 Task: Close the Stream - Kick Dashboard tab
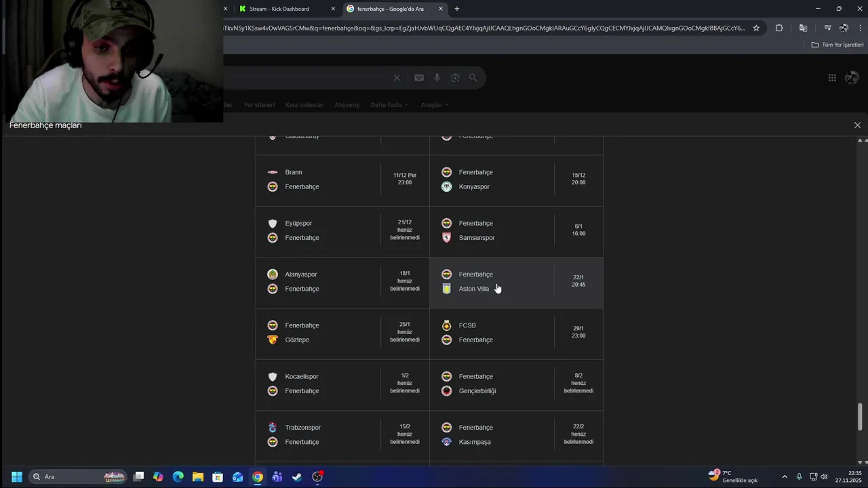point(333,9)
